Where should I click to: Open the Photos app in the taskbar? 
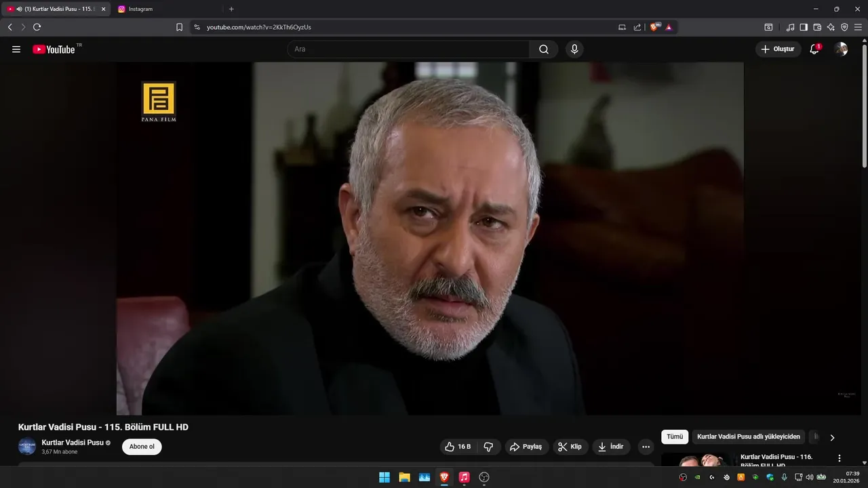[425, 477]
